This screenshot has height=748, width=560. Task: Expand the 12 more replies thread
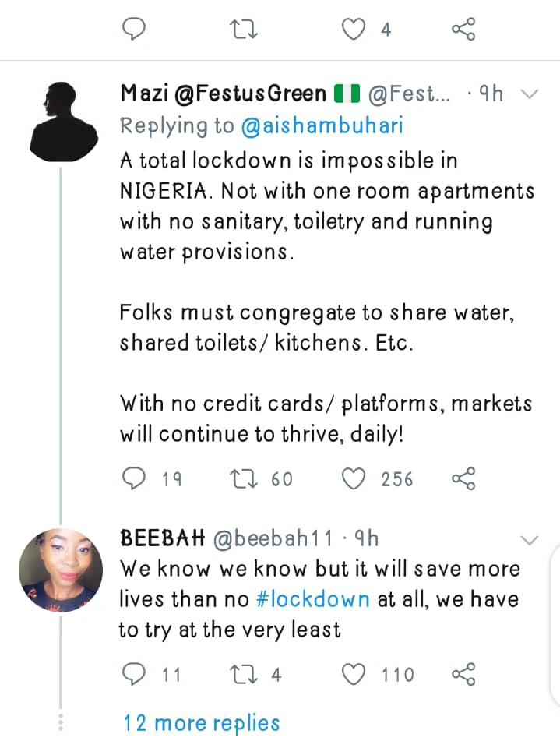201,723
